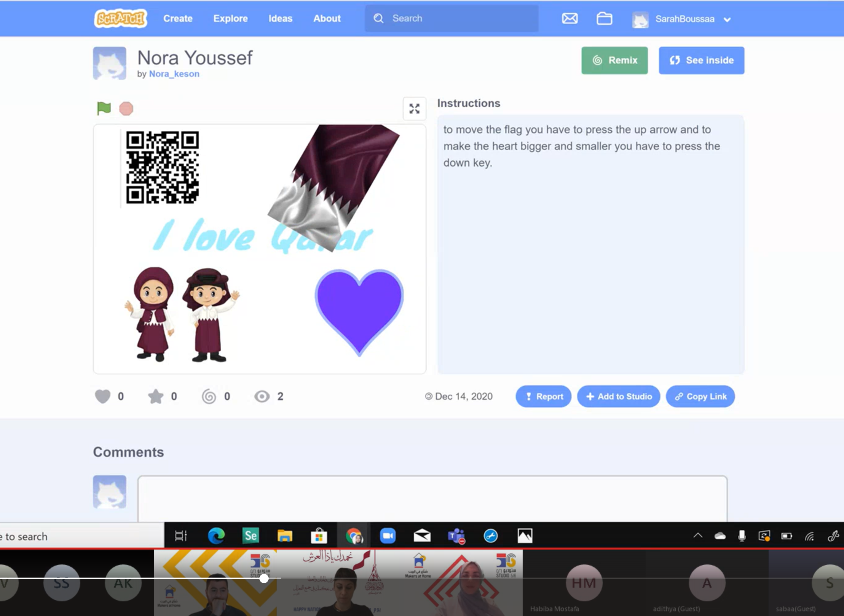The width and height of the screenshot is (844, 616).
Task: Open the About menu item
Action: tap(327, 18)
